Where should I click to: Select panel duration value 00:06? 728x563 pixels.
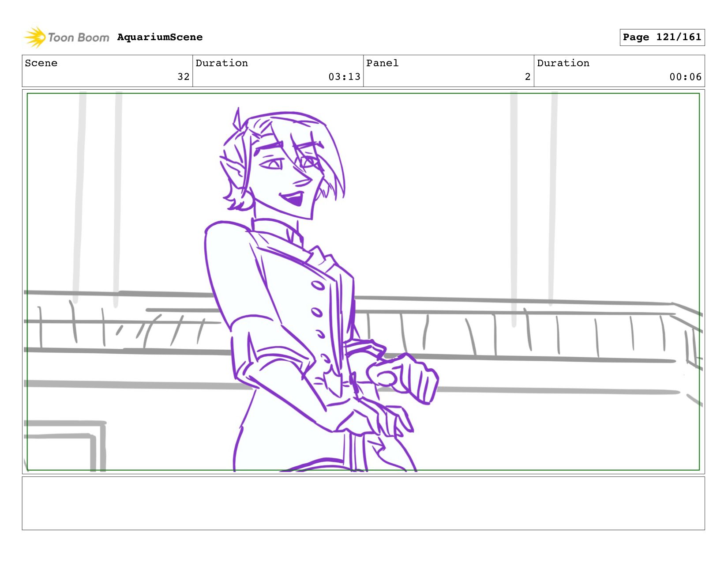685,77
